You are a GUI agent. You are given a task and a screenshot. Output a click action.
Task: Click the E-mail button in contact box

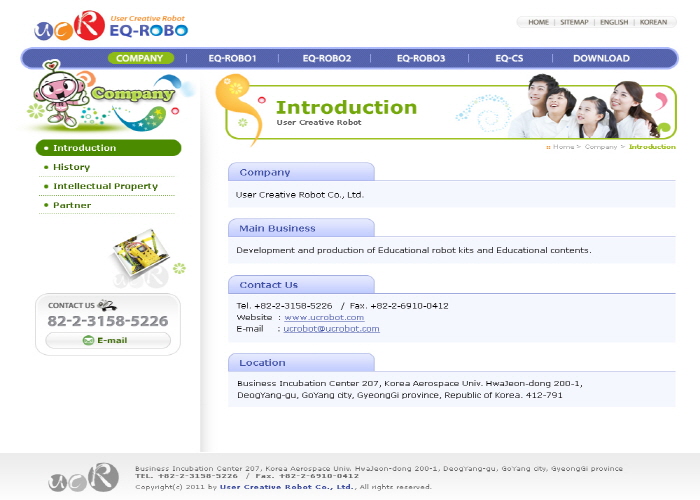pyautogui.click(x=108, y=340)
